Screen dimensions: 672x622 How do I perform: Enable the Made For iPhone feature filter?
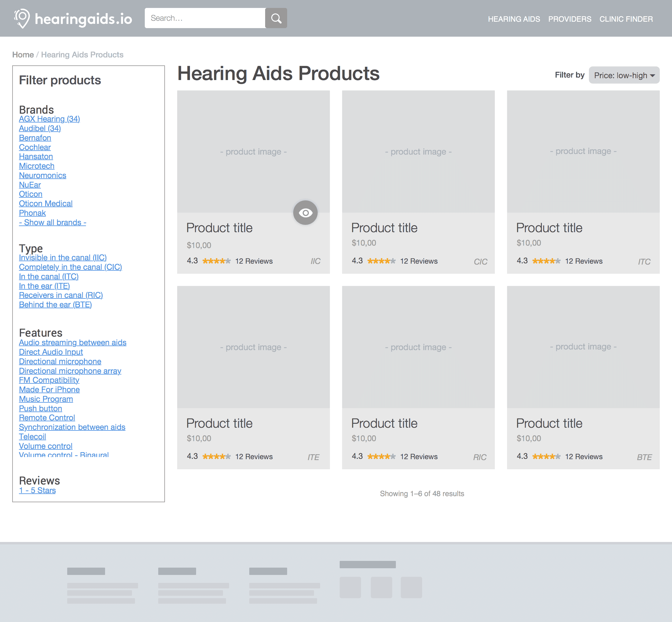click(49, 390)
